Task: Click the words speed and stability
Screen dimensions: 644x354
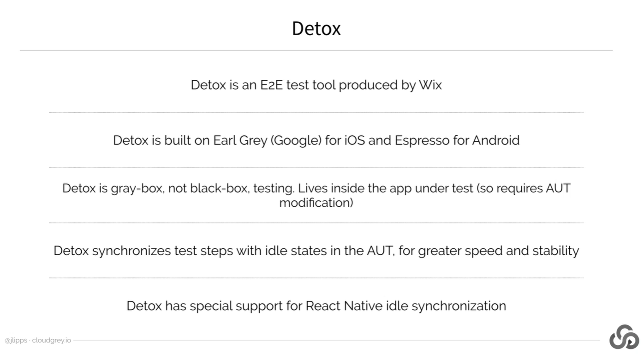Action: pos(521,251)
